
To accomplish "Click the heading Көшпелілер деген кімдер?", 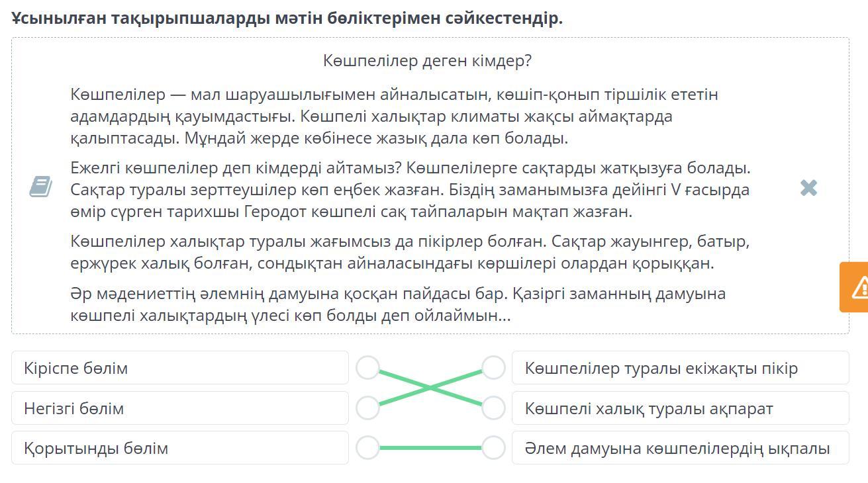I will (x=427, y=61).
